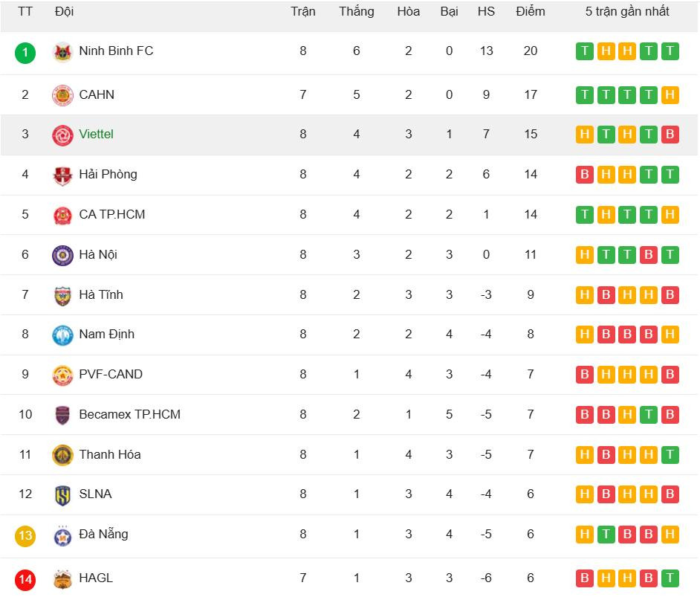
Task: Open the Viettel team link
Action: 96,135
